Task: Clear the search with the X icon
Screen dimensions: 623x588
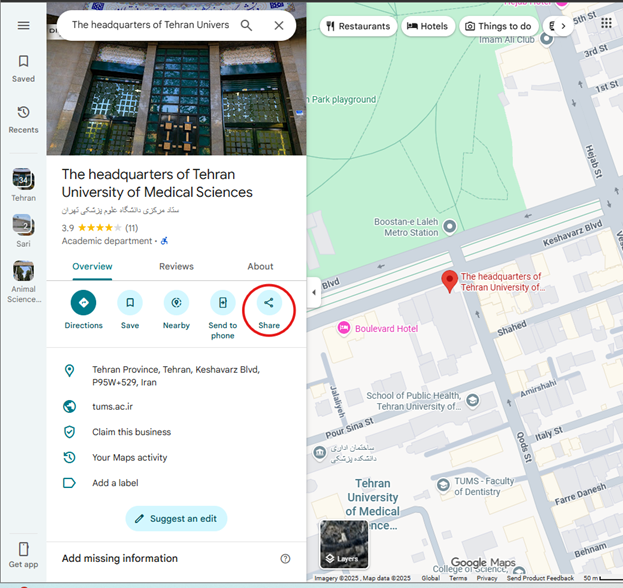Action: [x=279, y=25]
